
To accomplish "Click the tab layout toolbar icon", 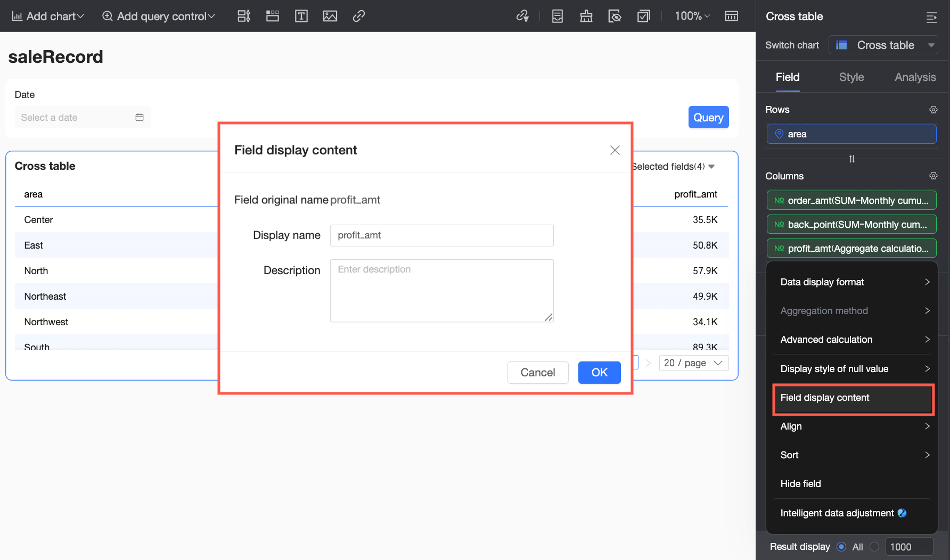I will click(x=273, y=16).
